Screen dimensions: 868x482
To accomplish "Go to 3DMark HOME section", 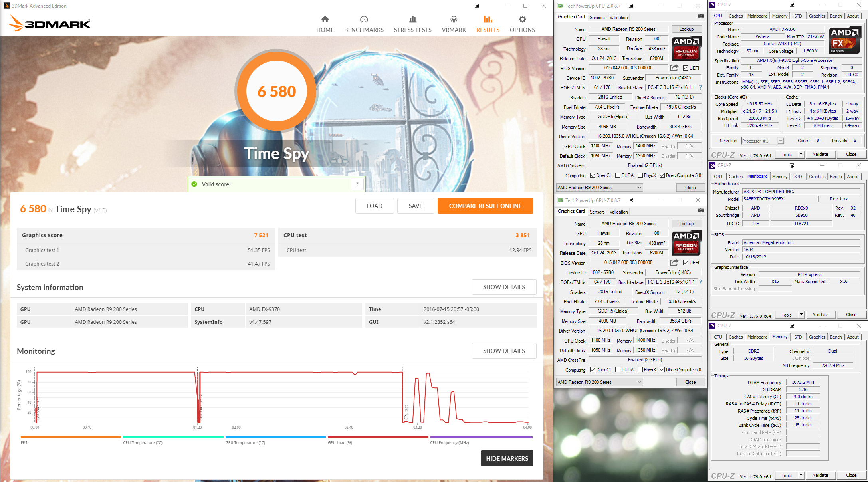I will [x=325, y=24].
